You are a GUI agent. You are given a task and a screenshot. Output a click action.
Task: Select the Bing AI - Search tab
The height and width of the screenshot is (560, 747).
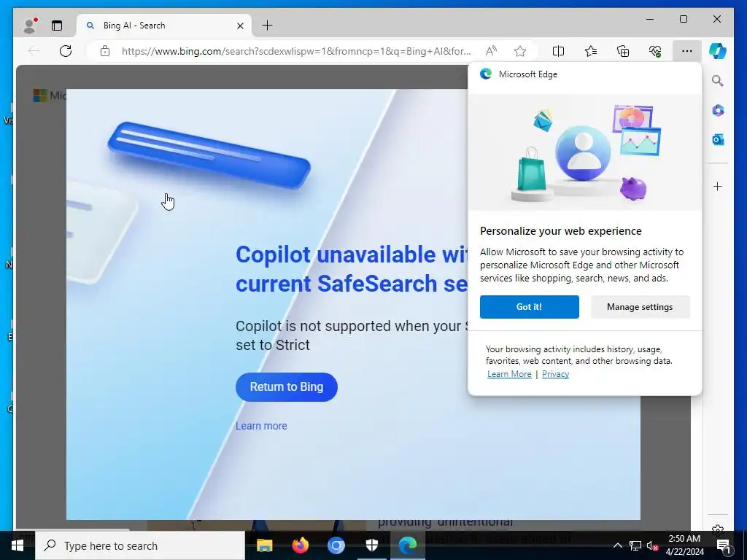[163, 26]
